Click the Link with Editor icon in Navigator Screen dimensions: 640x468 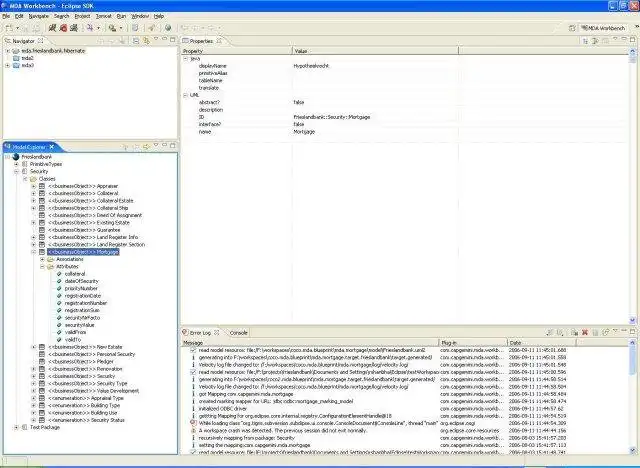pyautogui.click(x=146, y=40)
